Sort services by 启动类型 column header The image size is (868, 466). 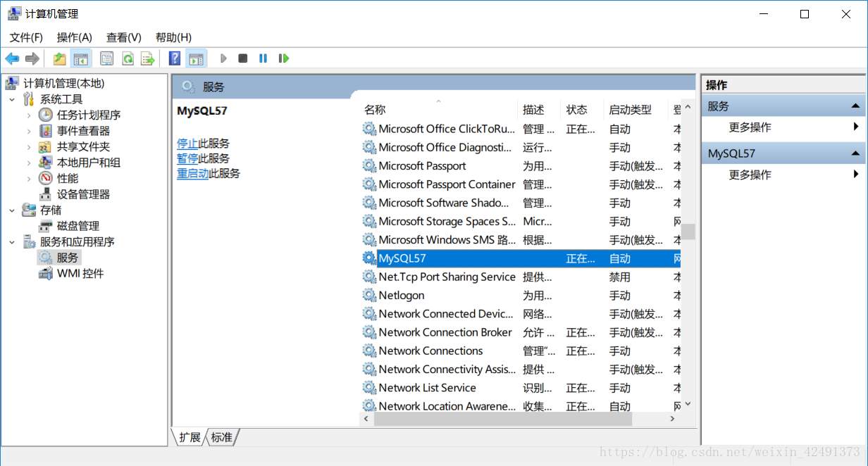point(635,110)
